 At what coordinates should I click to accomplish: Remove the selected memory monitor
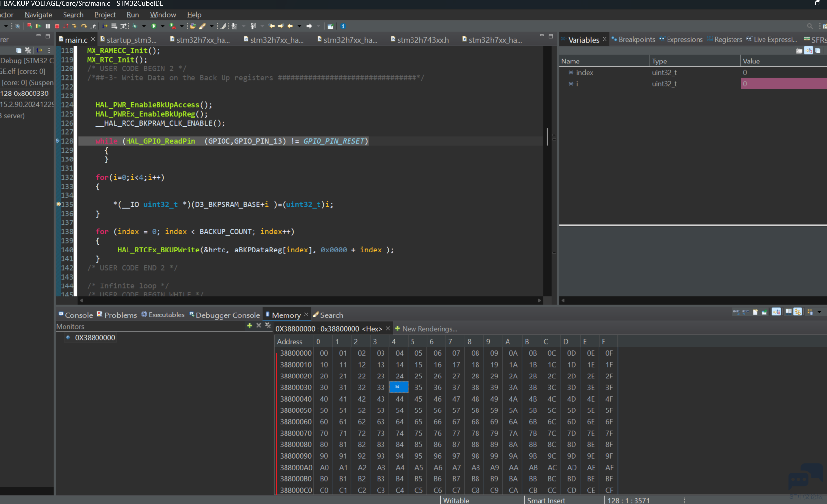point(258,325)
